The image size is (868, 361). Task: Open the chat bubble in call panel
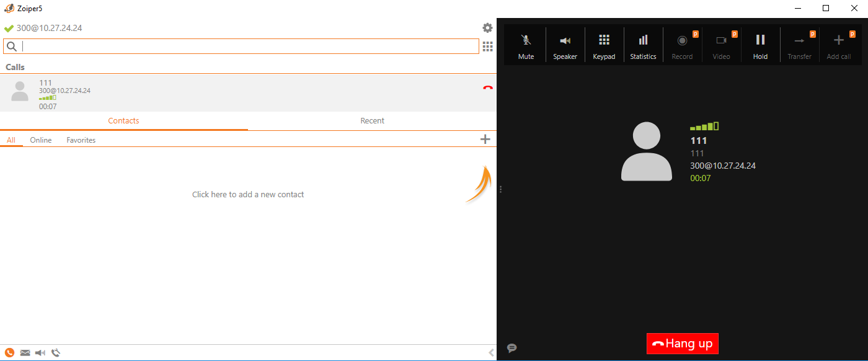pos(511,348)
